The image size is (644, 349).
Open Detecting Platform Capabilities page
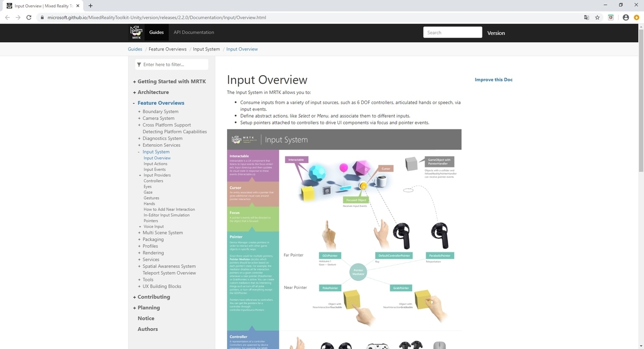(174, 132)
